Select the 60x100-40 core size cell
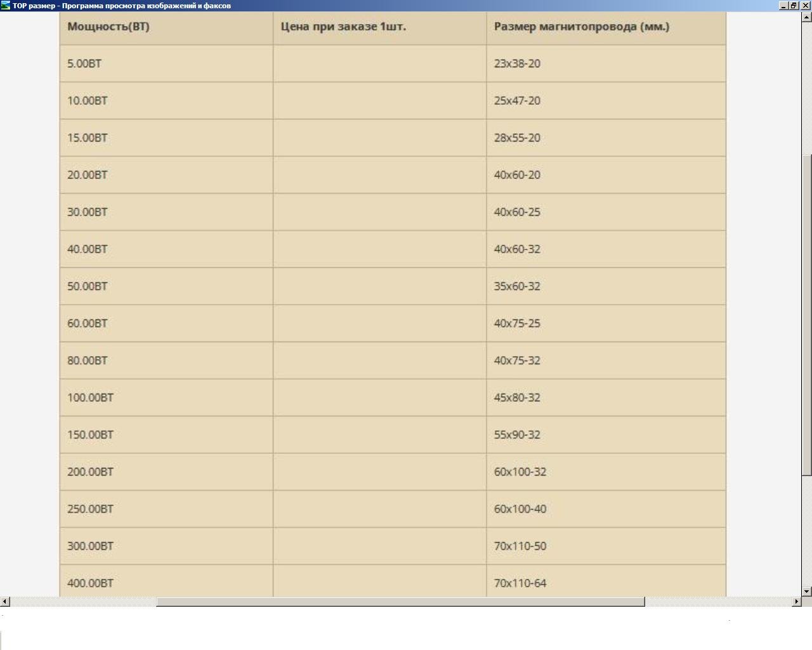Screen dimensions: 812x650 click(x=520, y=509)
